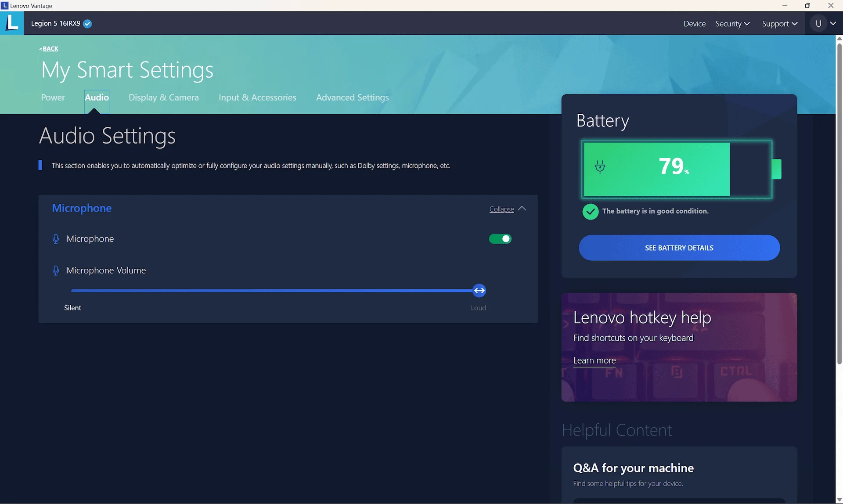Click the 79% battery level indicator
Viewport: 843px width, 504px height.
[x=677, y=169]
